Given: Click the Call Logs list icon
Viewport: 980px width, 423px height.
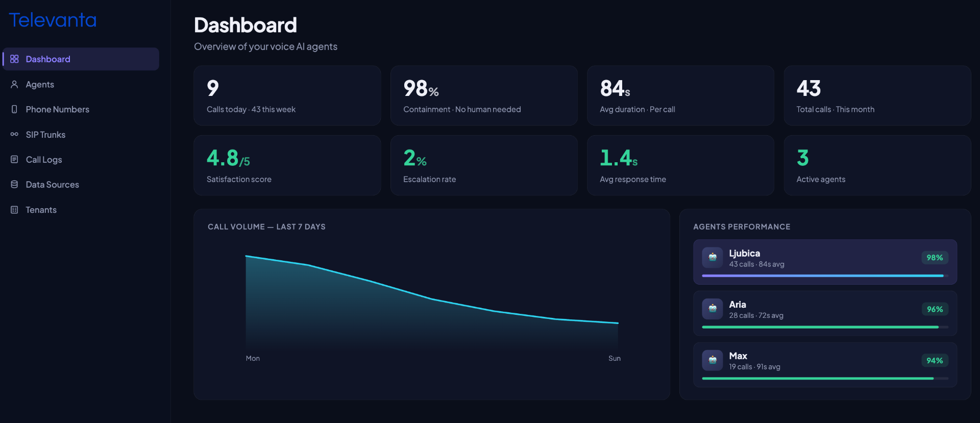Looking at the screenshot, I should [x=14, y=160].
